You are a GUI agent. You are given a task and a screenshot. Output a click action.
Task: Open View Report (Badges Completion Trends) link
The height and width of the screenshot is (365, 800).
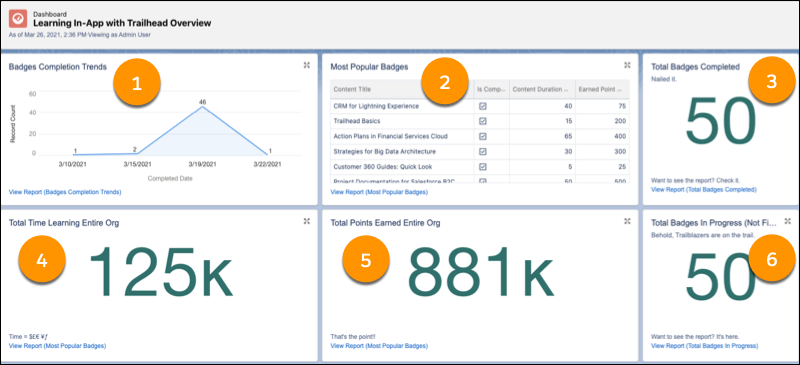65,192
